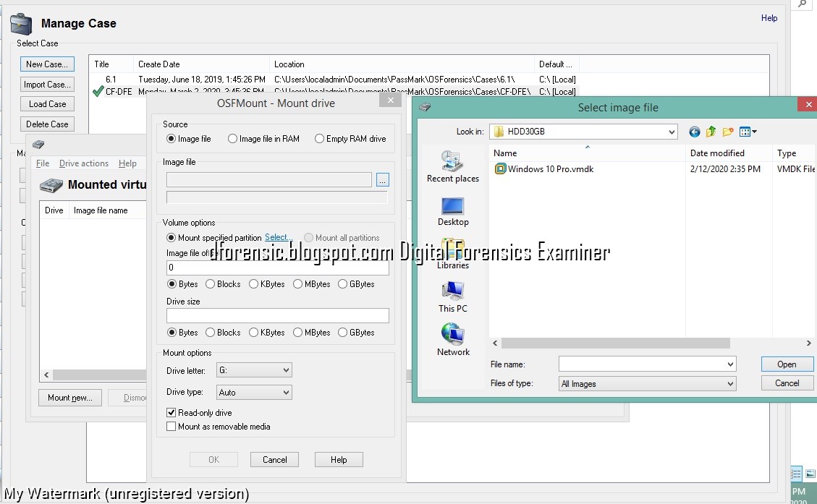Image resolution: width=817 pixels, height=504 pixels.
Task: Enable Mount as removable media
Action: click(172, 426)
